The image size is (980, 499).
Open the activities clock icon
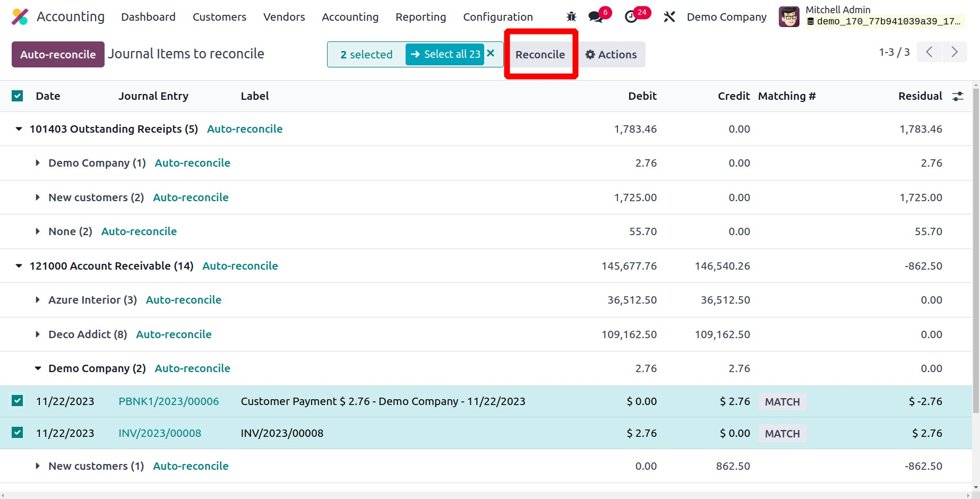coord(631,17)
